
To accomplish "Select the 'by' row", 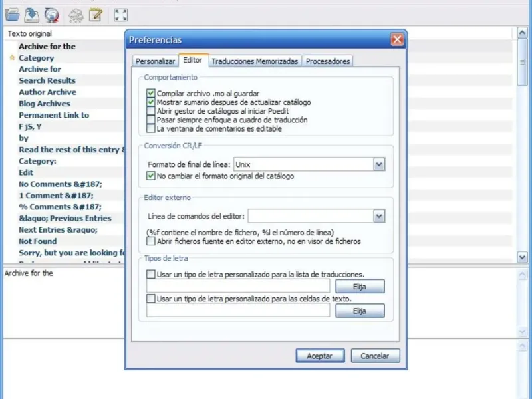I will [x=23, y=138].
